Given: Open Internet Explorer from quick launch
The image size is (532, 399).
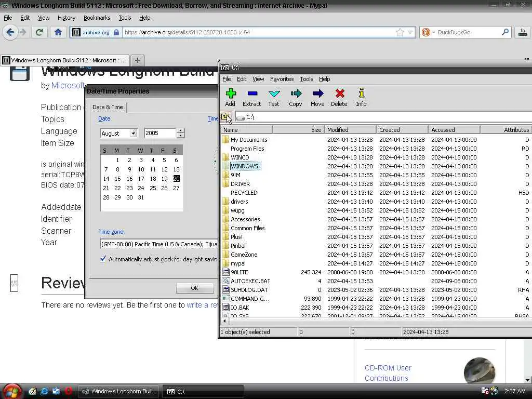Looking at the screenshot, I should click(x=45, y=391).
